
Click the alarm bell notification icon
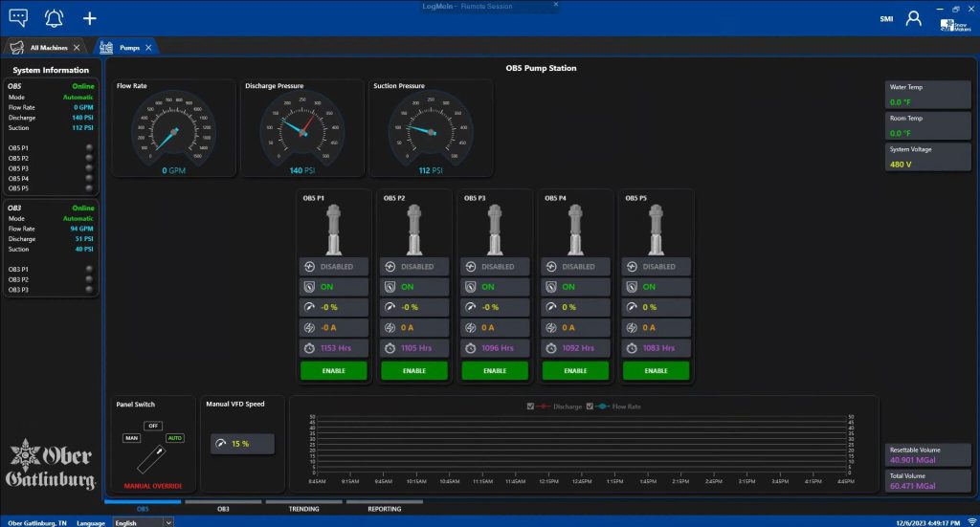pyautogui.click(x=54, y=18)
